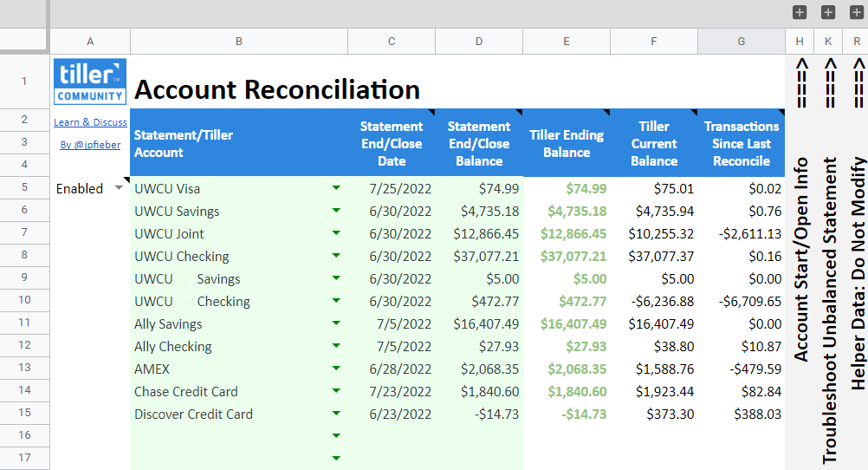
Task: Open account dropdown for Ally Checking
Action: coord(336,346)
